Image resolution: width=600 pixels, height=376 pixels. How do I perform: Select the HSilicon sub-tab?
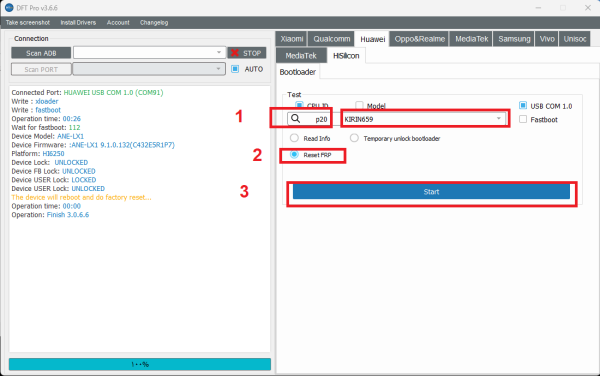coord(346,56)
